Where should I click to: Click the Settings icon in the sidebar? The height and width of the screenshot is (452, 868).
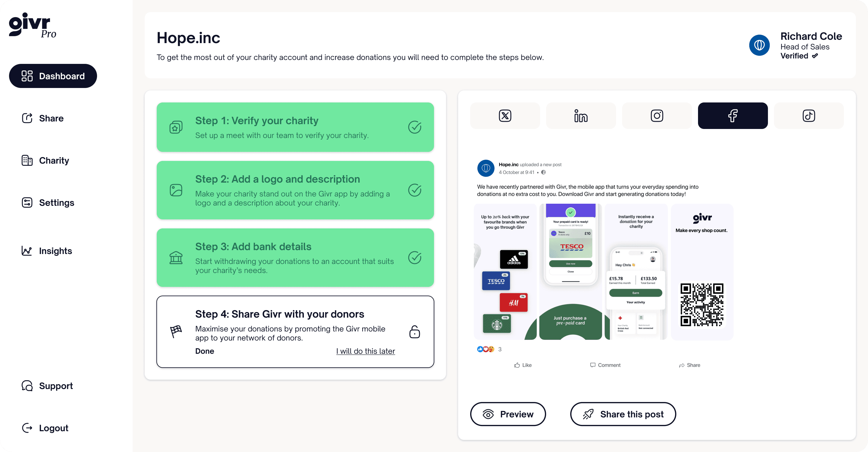coord(27,202)
